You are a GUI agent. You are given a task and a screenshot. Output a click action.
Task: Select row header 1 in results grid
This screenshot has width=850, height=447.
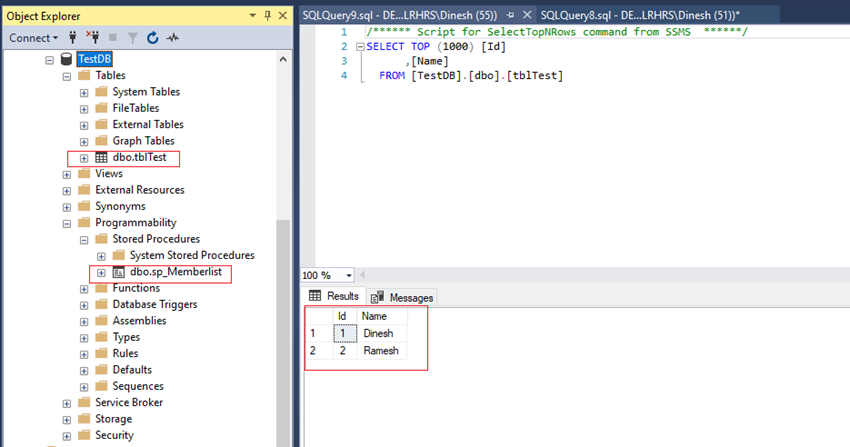coord(319,333)
